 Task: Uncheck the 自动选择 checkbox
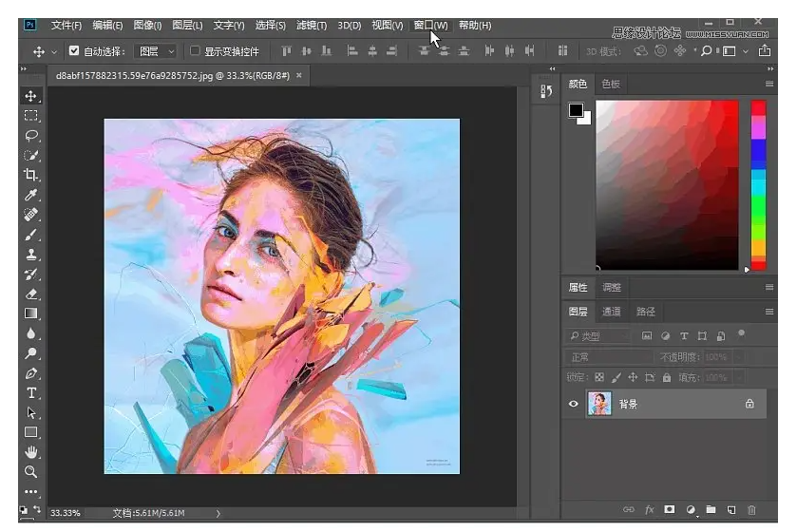(x=74, y=51)
